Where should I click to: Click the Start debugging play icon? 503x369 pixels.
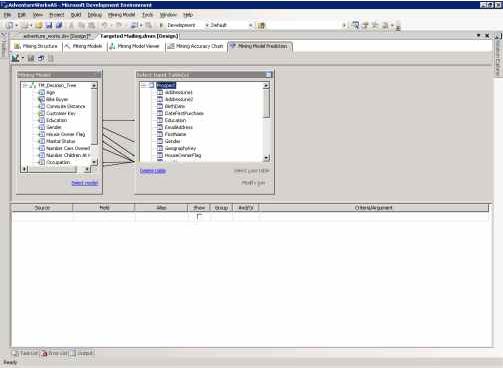pos(161,25)
